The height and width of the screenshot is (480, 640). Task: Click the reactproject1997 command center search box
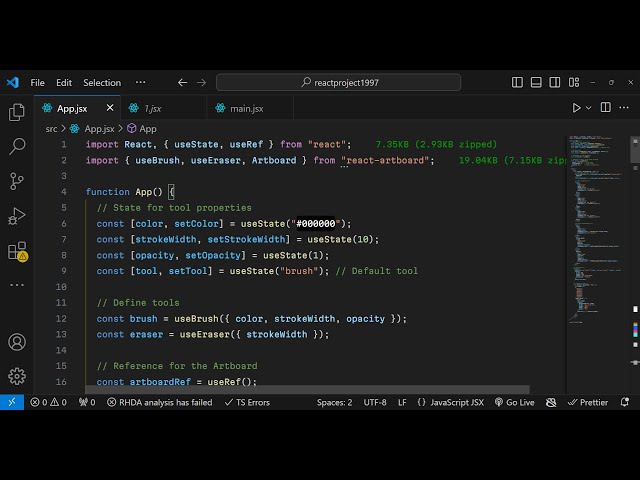[x=338, y=83]
